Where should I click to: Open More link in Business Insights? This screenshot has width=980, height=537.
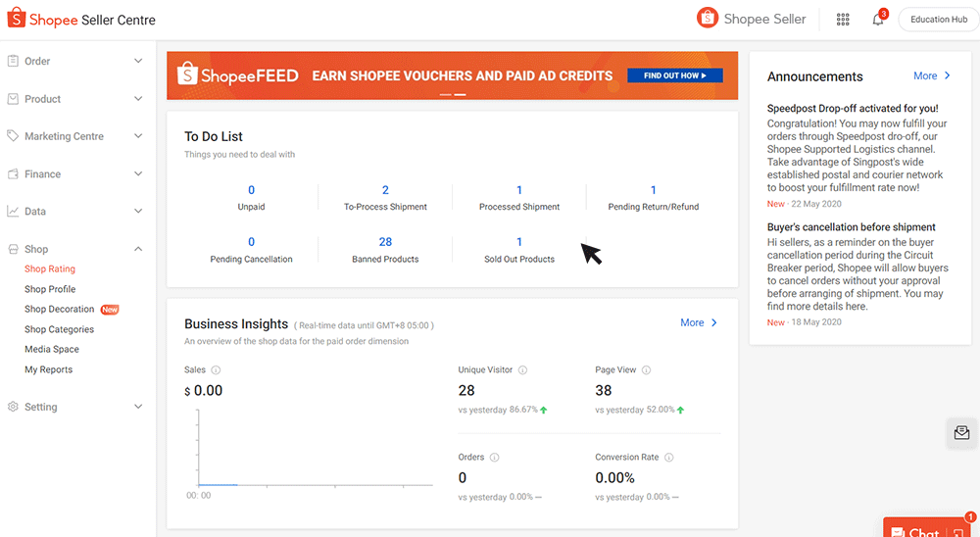(x=698, y=322)
